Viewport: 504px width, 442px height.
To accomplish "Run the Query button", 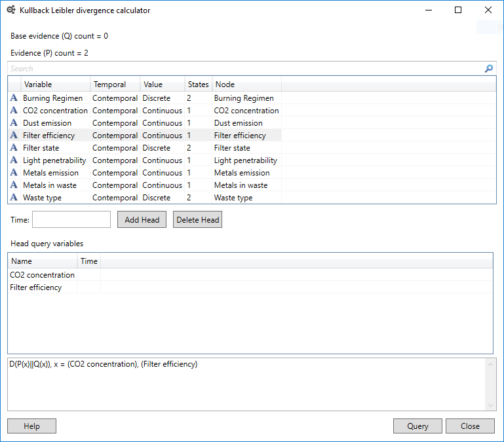I will click(x=417, y=426).
